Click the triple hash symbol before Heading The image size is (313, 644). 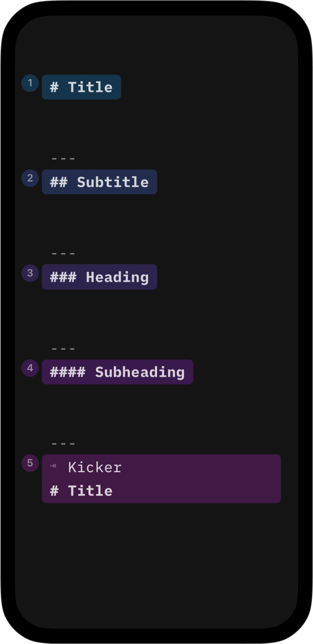[63, 277]
